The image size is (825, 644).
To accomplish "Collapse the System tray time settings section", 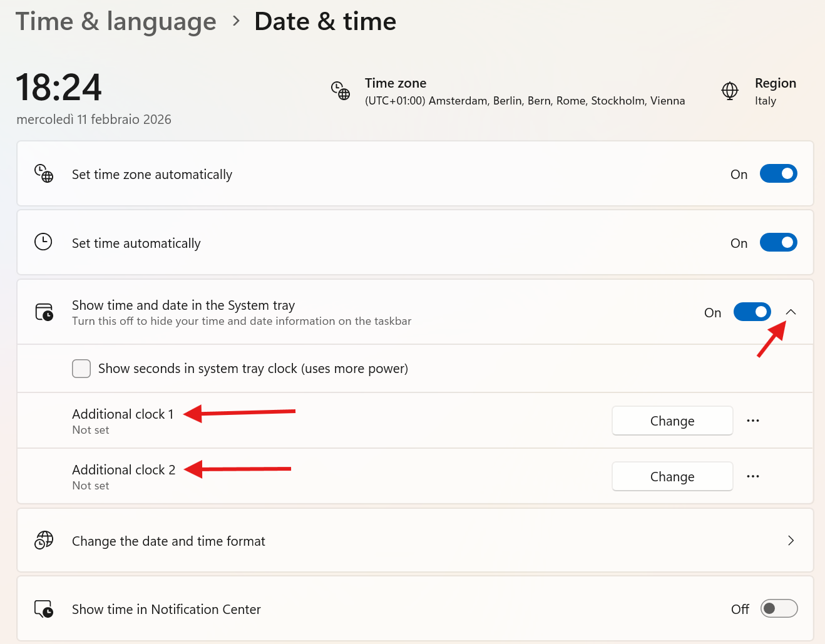I will (x=791, y=312).
